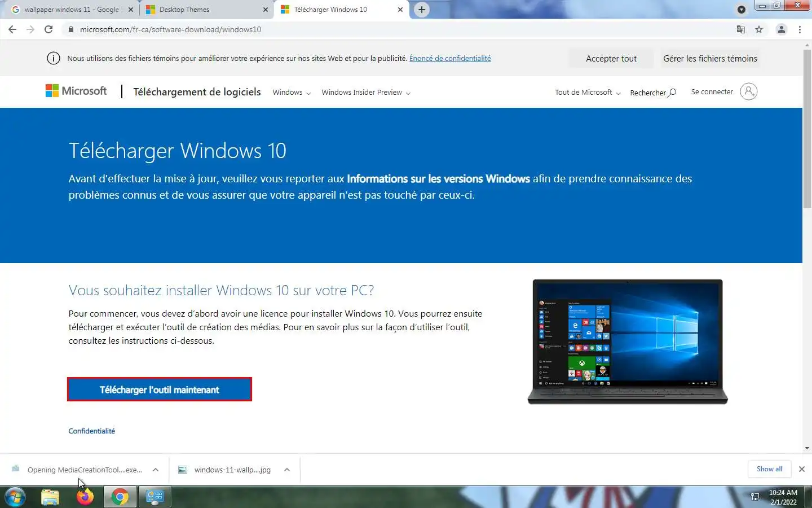Click the Chrome taskbar icon
This screenshot has height=508, width=812.
(120, 497)
